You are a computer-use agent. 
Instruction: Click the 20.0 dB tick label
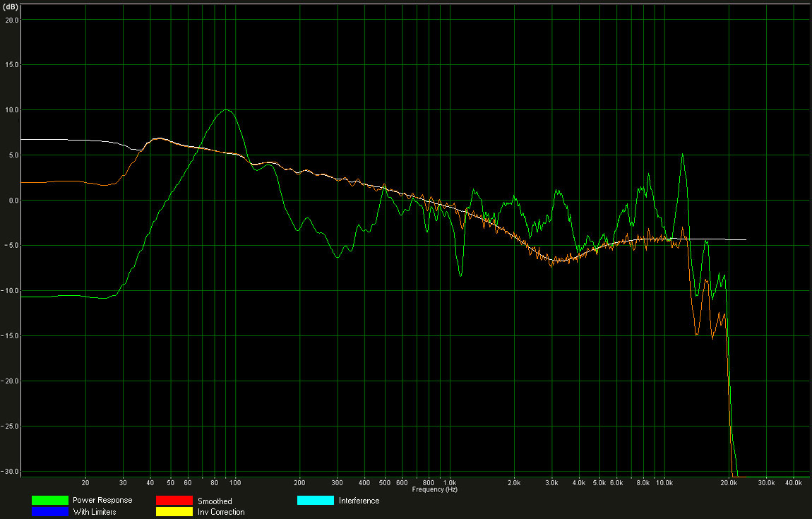pyautogui.click(x=11, y=20)
